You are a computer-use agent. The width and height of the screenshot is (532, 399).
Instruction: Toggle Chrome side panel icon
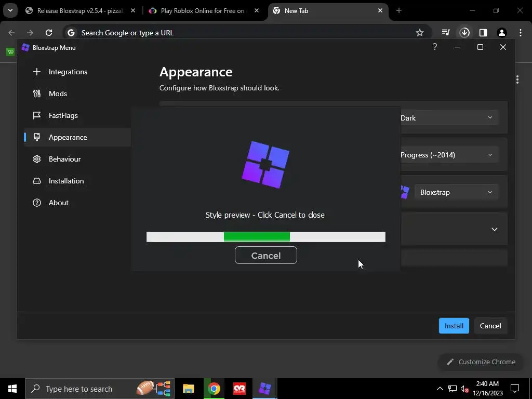click(483, 33)
